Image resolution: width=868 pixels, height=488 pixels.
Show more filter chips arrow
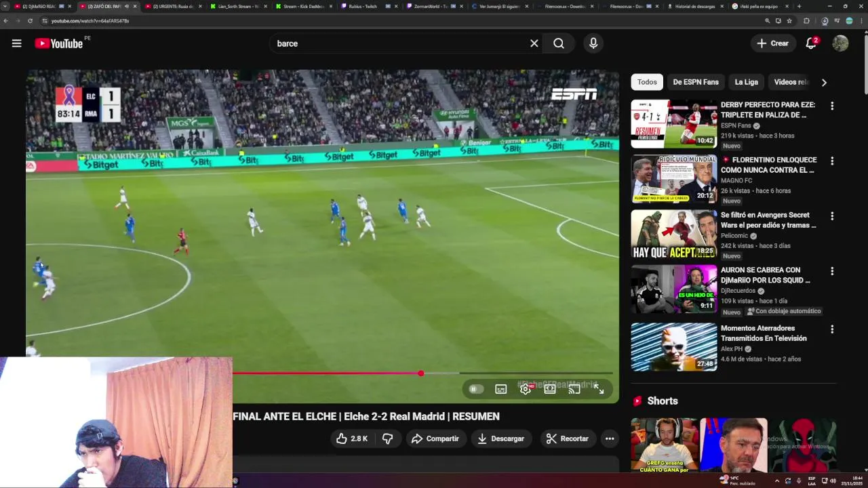(x=824, y=83)
